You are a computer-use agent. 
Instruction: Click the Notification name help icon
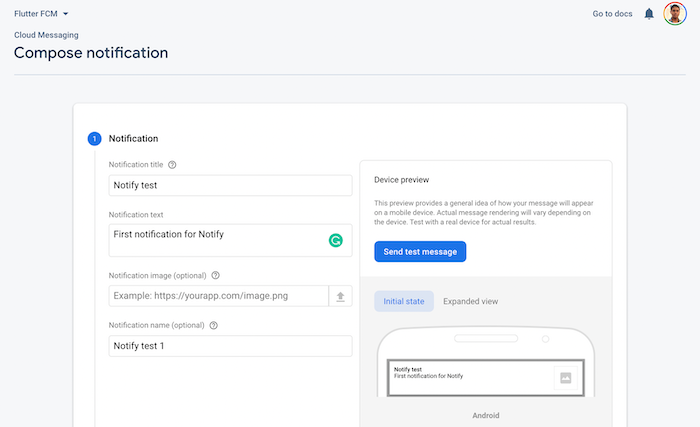pyautogui.click(x=214, y=325)
